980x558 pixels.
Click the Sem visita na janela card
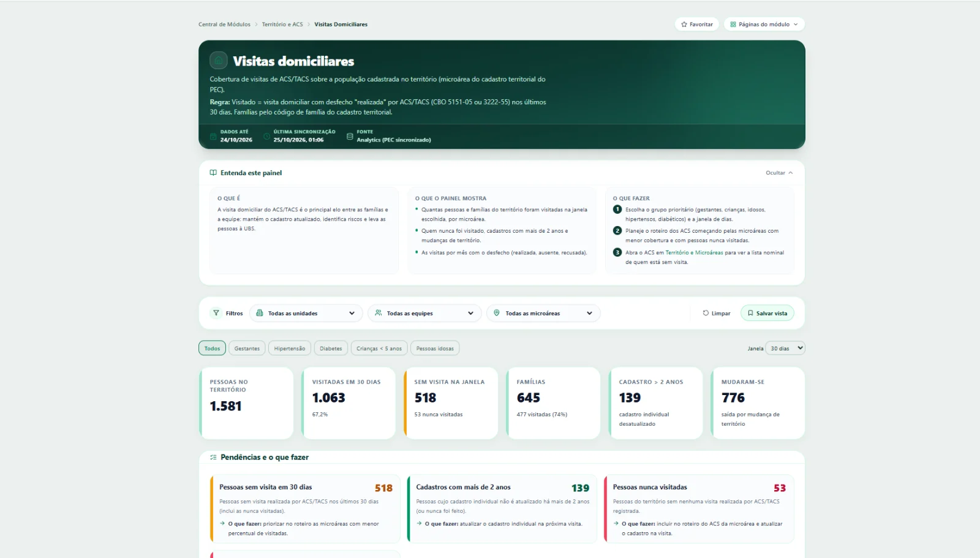click(x=451, y=403)
